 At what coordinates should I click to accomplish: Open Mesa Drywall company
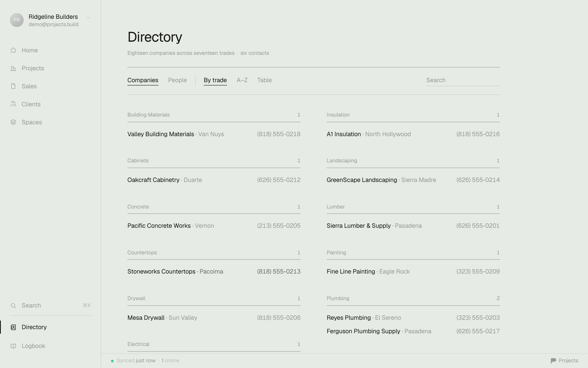click(x=146, y=318)
